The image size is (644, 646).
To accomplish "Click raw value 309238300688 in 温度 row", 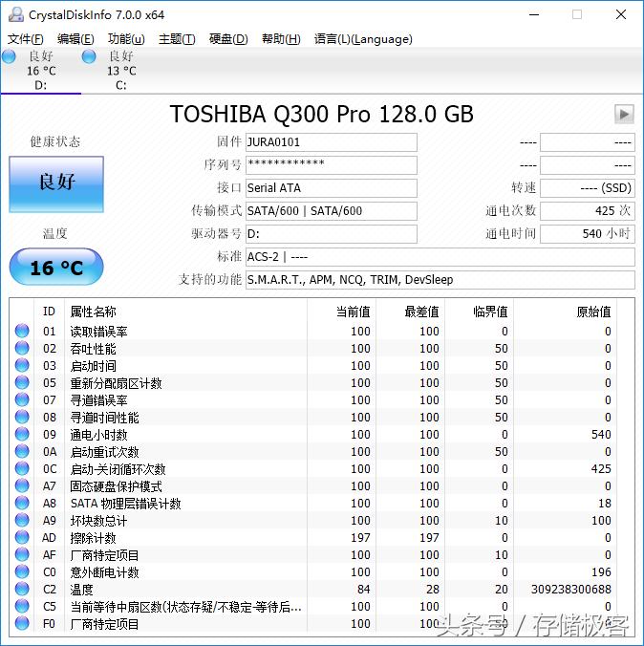I will coord(571,590).
